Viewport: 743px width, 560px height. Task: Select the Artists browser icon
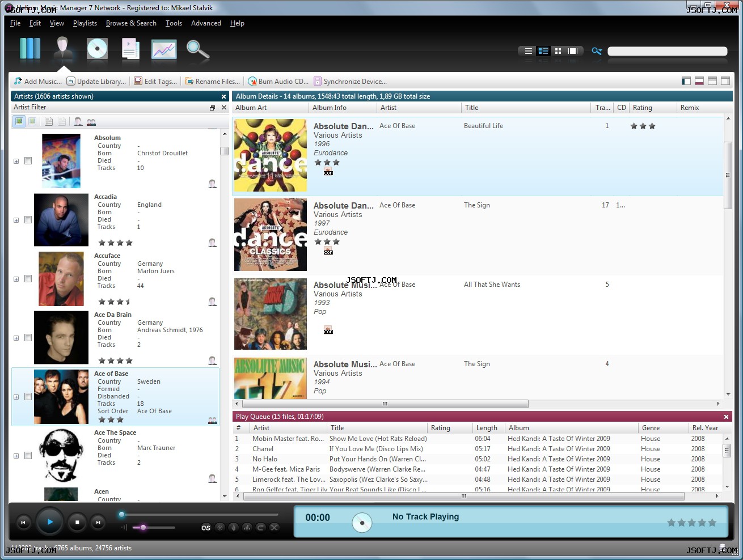pyautogui.click(x=63, y=49)
